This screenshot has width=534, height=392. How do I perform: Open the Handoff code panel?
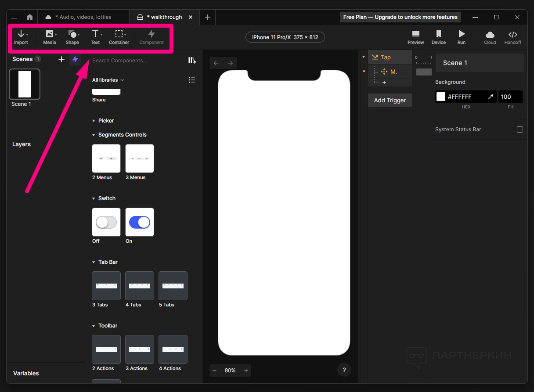point(512,37)
